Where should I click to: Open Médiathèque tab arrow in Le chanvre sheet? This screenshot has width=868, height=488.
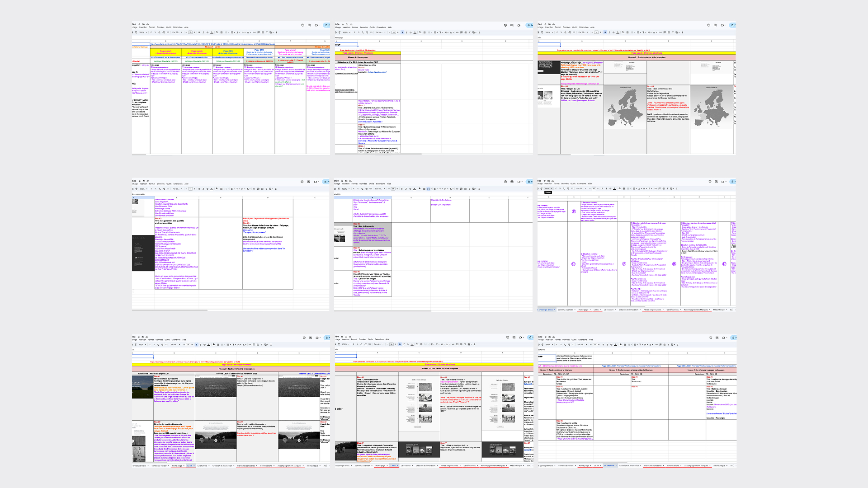pyautogui.click(x=727, y=466)
